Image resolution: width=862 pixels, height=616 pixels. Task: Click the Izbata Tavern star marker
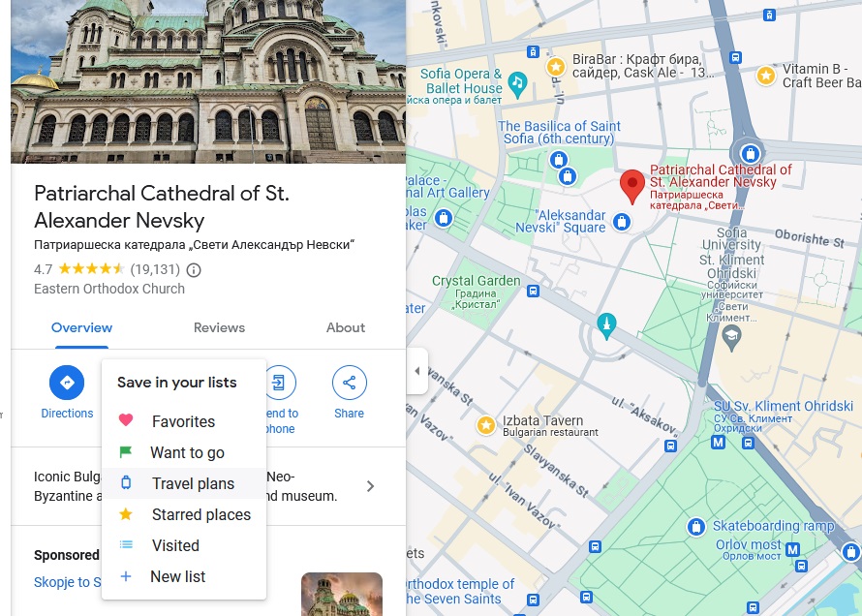pos(486,425)
